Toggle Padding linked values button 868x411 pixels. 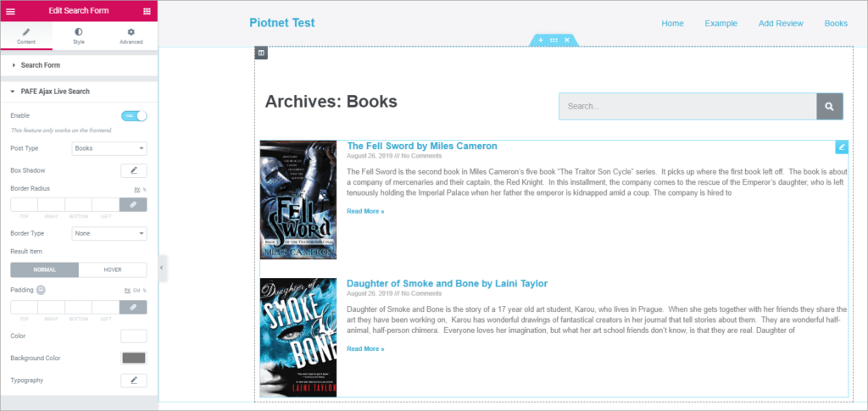pyautogui.click(x=133, y=307)
